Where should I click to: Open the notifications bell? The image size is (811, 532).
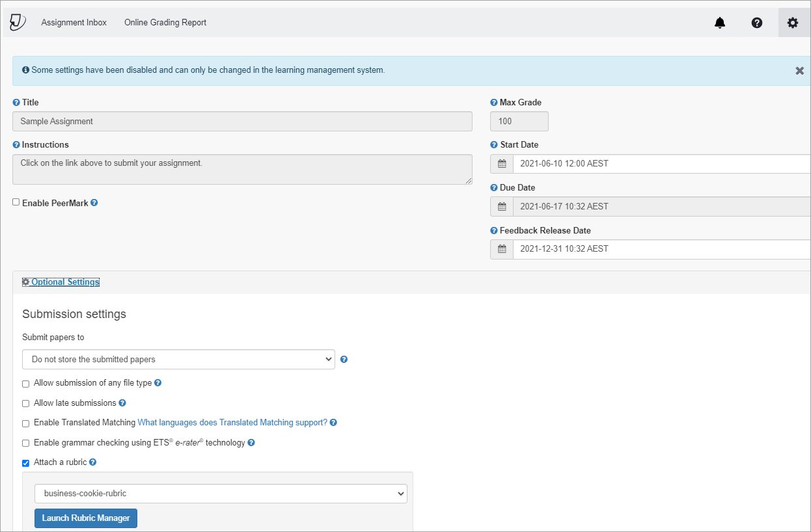click(720, 23)
